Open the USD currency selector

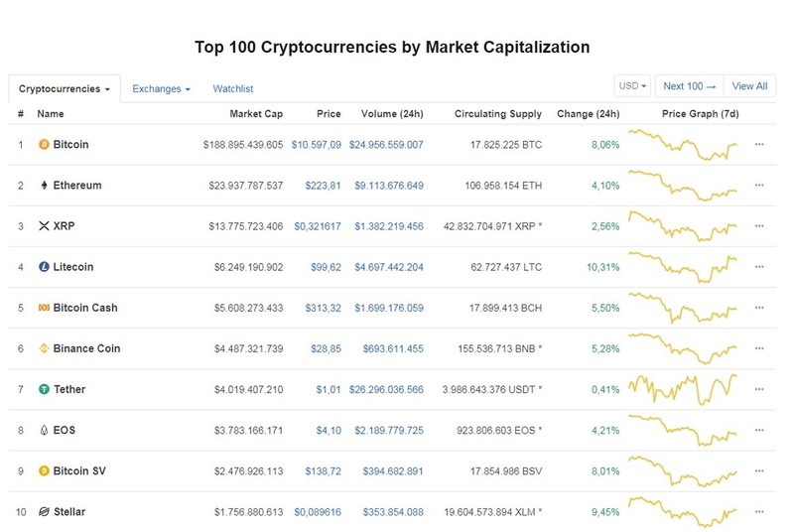point(632,86)
